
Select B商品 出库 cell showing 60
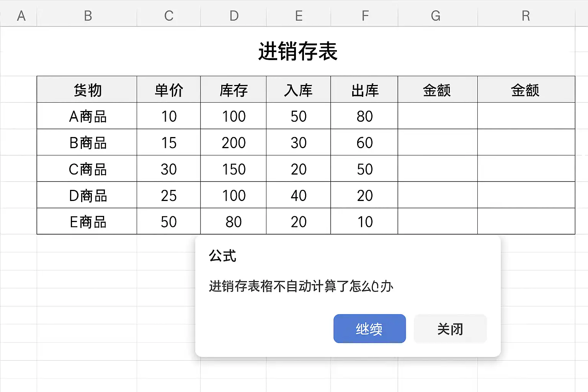pyautogui.click(x=364, y=142)
